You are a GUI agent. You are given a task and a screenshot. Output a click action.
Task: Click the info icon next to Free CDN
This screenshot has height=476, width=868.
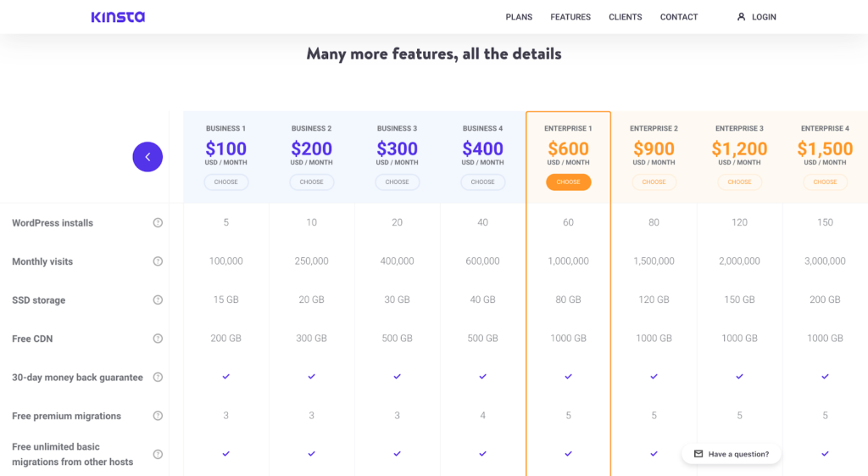coord(158,339)
